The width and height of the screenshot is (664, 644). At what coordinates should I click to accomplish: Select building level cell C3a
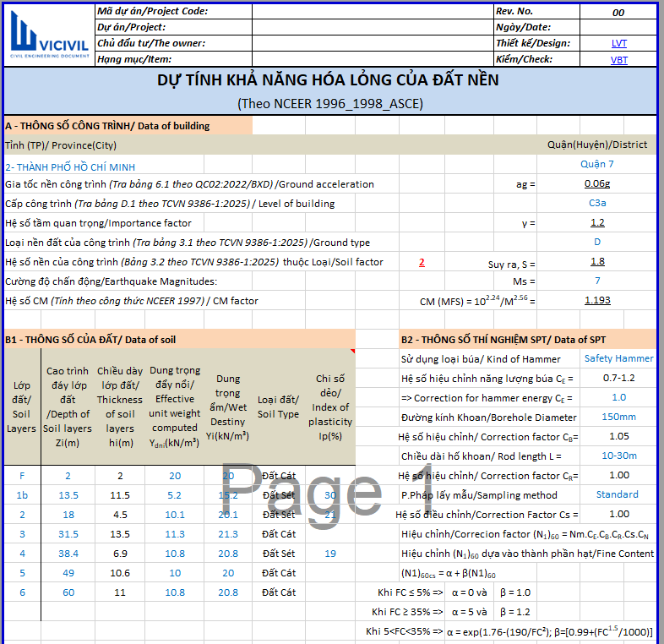point(597,203)
